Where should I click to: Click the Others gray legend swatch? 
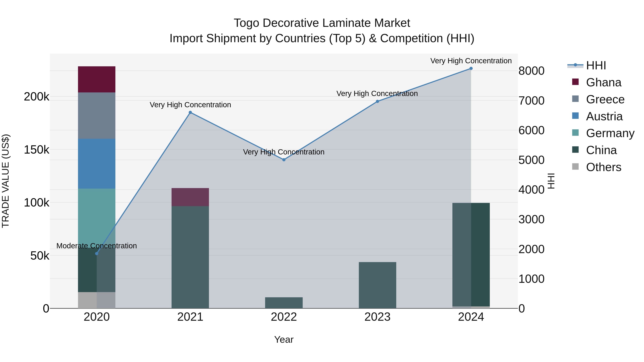575,167
